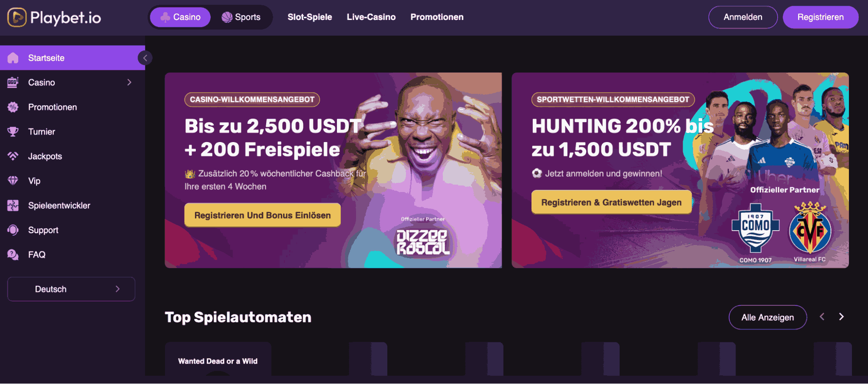
Task: Open the Casino slot machine sidebar icon
Action: pos(13,83)
